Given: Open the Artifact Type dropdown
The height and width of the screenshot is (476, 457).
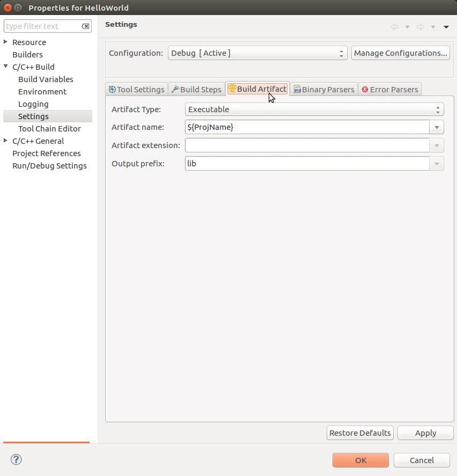Looking at the screenshot, I should 314,109.
